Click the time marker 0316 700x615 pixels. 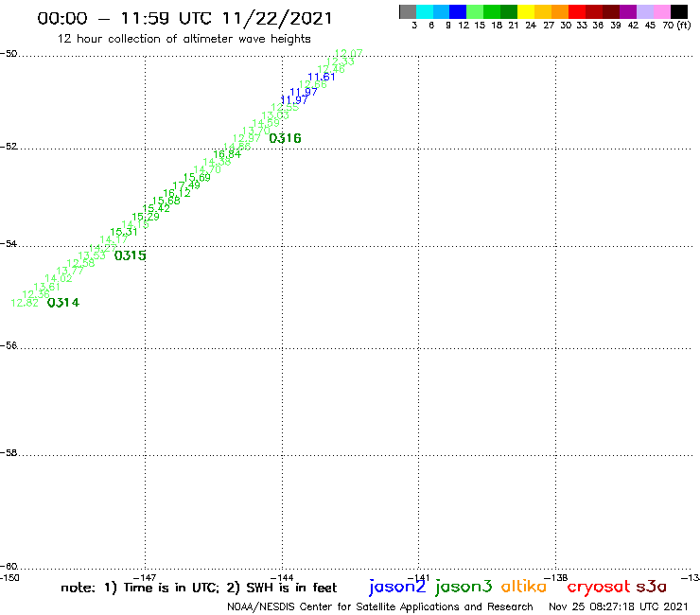click(x=286, y=138)
